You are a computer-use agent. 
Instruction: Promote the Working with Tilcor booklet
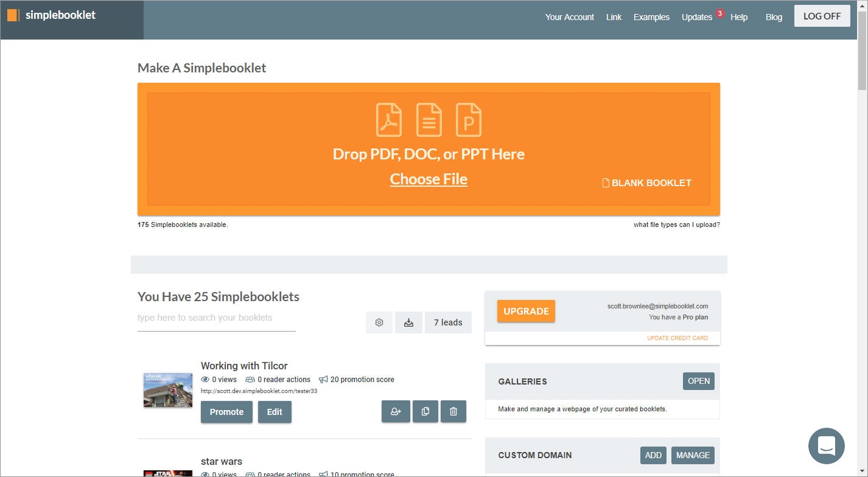tap(226, 412)
